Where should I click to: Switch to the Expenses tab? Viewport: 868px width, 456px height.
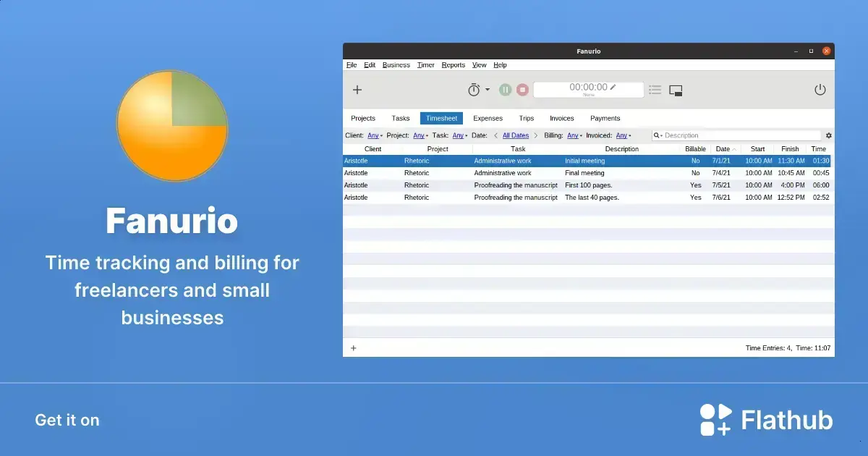488,118
